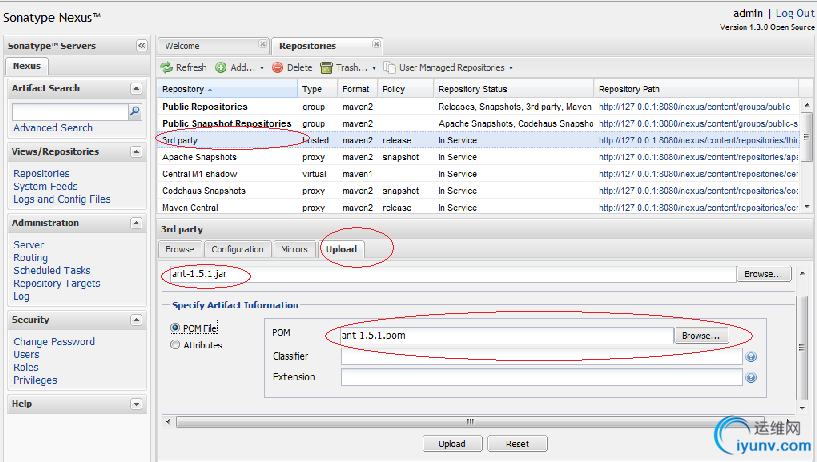Viewport: 817px width, 462px height.
Task: Open the Repositories link in sidebar
Action: (x=41, y=173)
